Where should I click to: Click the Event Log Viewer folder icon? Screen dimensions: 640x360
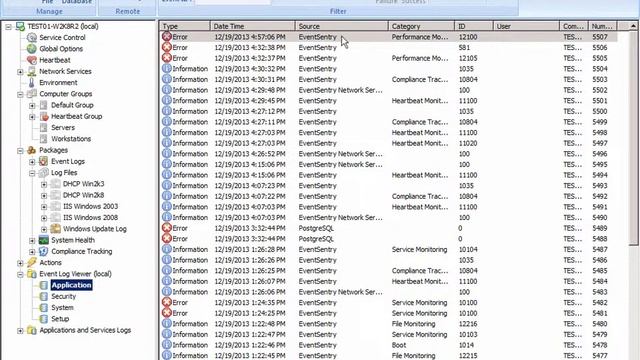[x=31, y=274]
